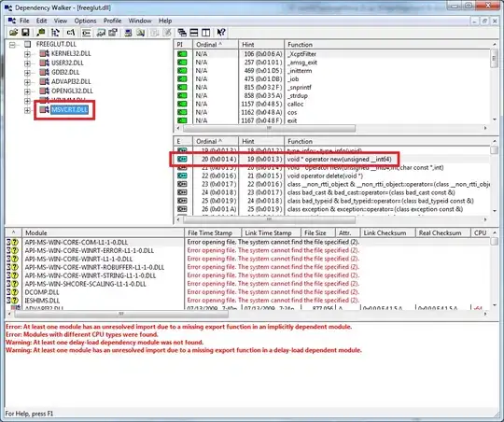Open the Profile menu
The width and height of the screenshot is (504, 422).
point(112,21)
